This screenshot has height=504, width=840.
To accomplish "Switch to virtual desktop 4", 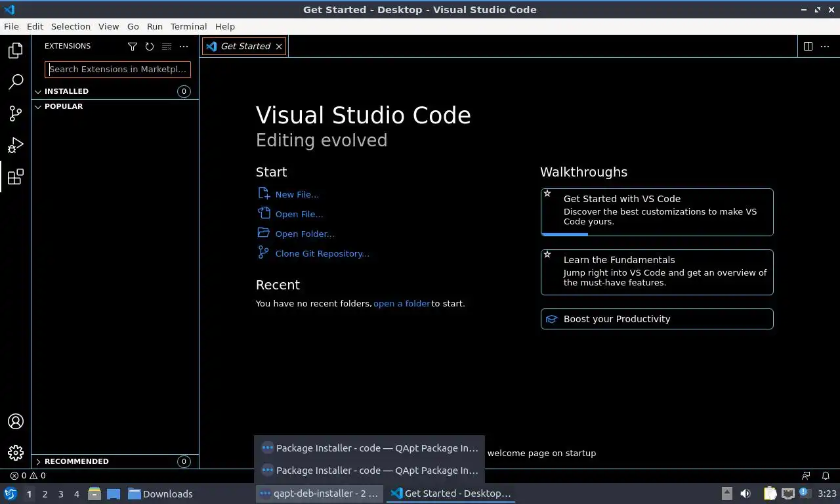I will tap(77, 494).
